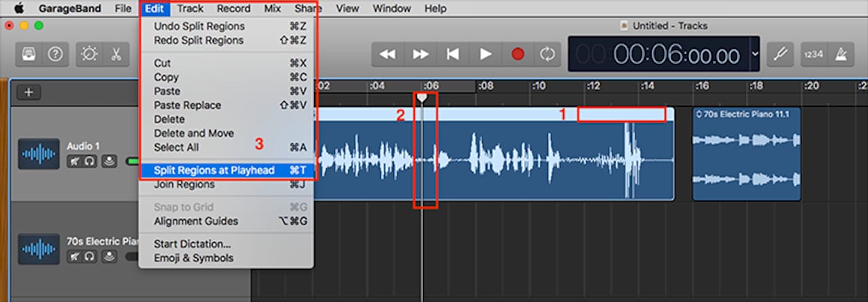This screenshot has height=302, width=868.
Task: Select the 70s Electric Piano track icon
Action: tap(38, 249)
